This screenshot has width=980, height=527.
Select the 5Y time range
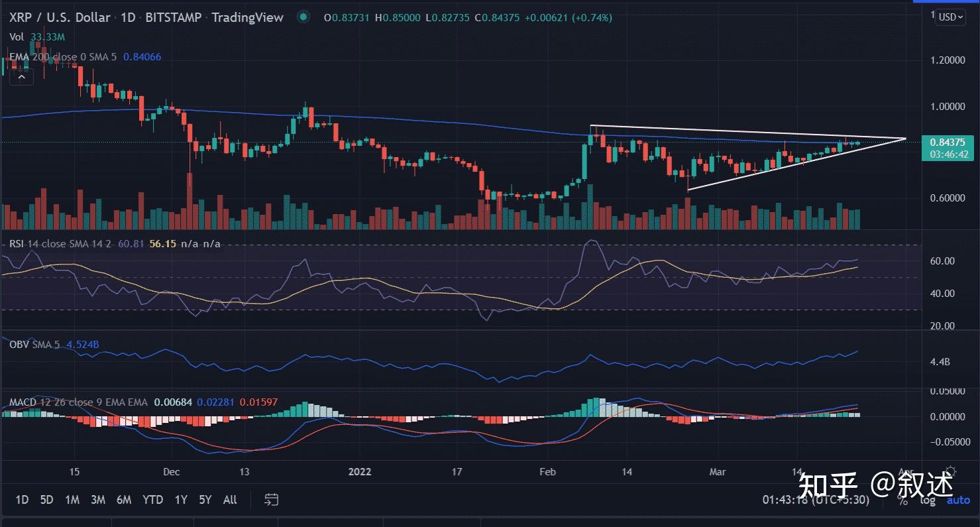(x=205, y=500)
